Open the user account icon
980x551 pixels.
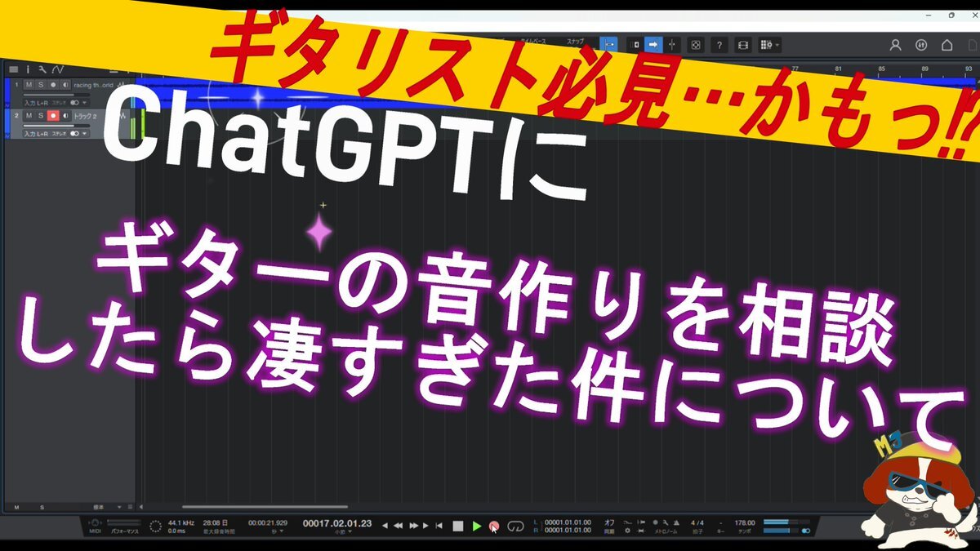[896, 45]
